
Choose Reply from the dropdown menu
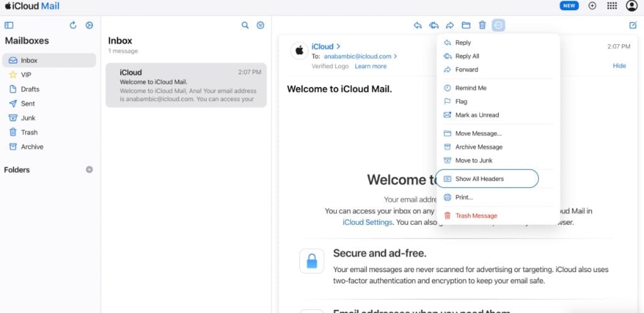tap(498, 43)
